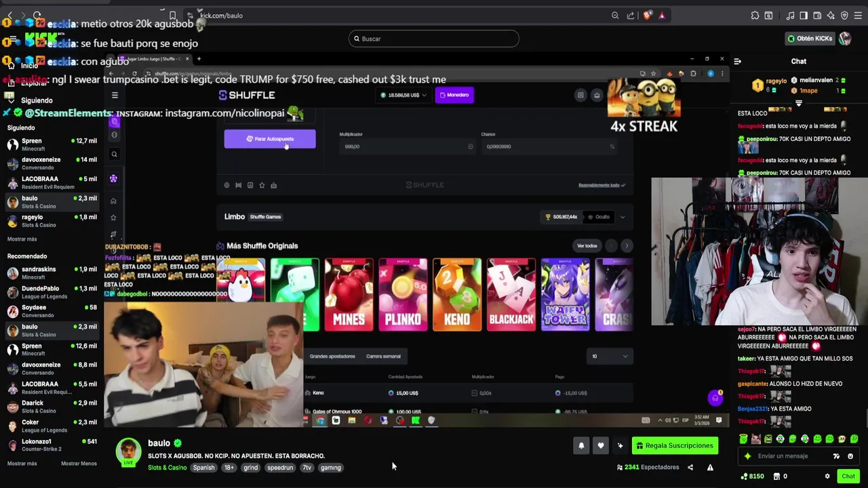Expand following list with first Mostrar más
This screenshot has height=488, width=868.
click(22, 239)
